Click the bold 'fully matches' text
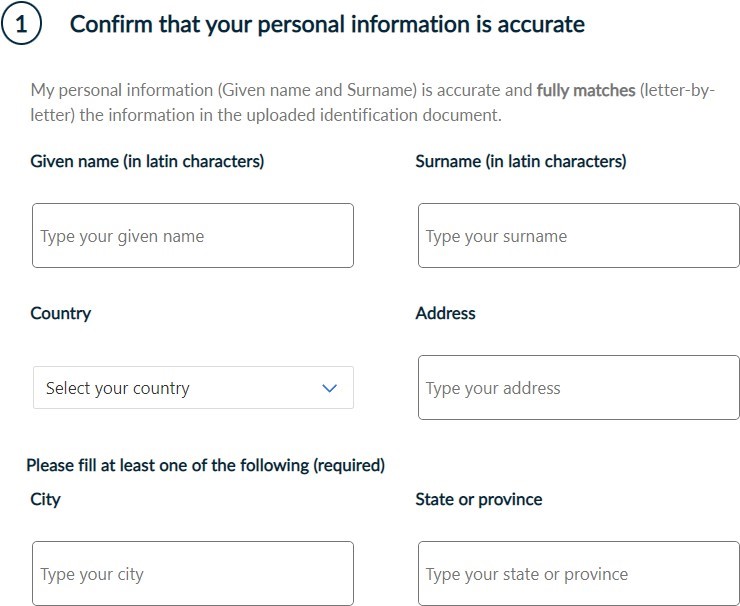 (x=585, y=90)
